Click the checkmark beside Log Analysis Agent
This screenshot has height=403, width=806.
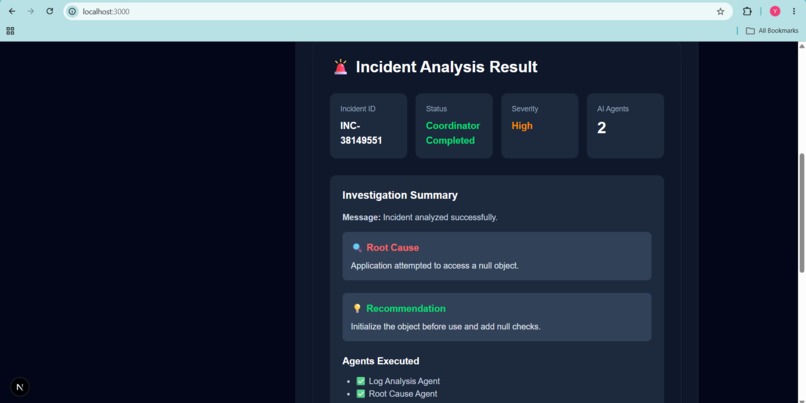[361, 381]
